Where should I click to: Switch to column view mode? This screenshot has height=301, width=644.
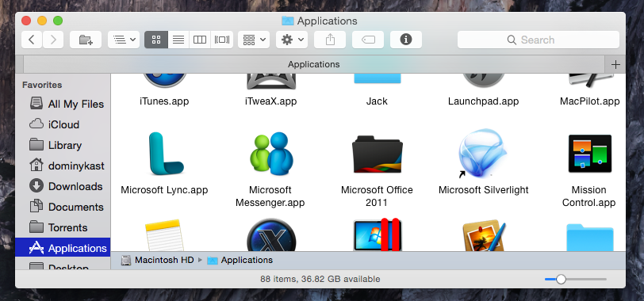[200, 40]
